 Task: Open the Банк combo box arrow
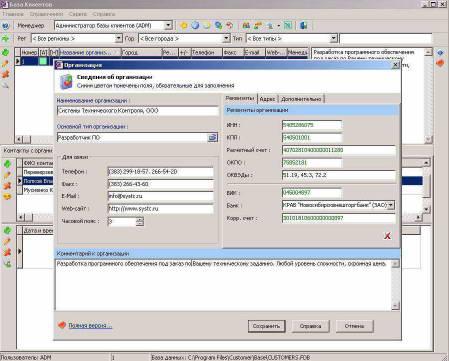[x=391, y=205]
